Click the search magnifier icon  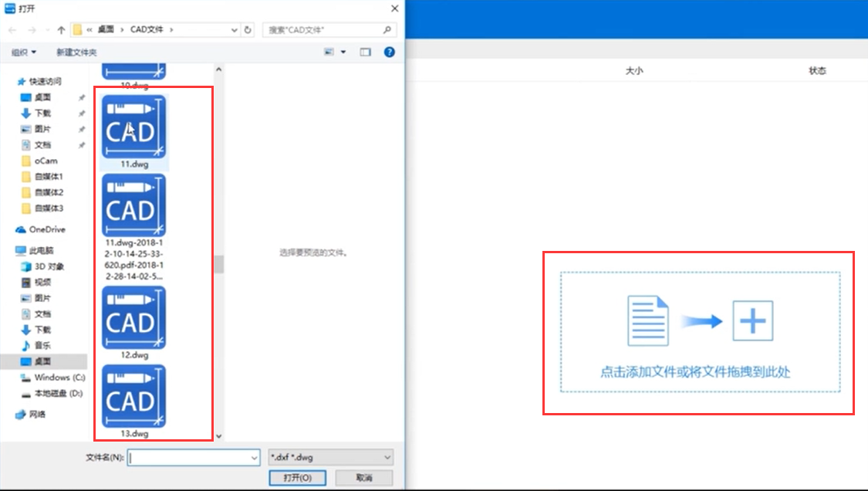pos(387,30)
